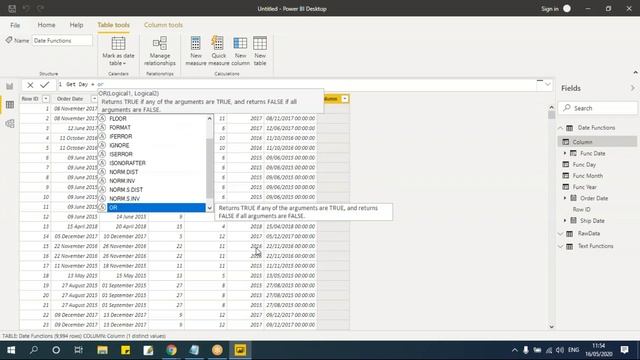Viewport: 640px width, 360px height.
Task: Select the Func Day field
Action: [584, 164]
